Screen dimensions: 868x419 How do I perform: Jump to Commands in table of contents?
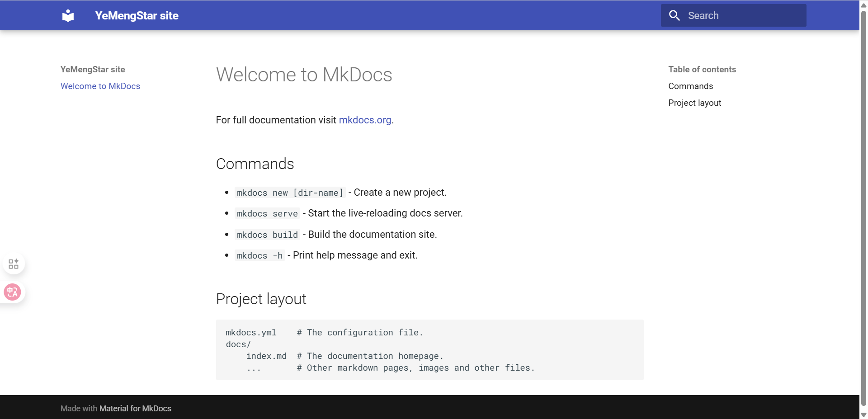690,86
